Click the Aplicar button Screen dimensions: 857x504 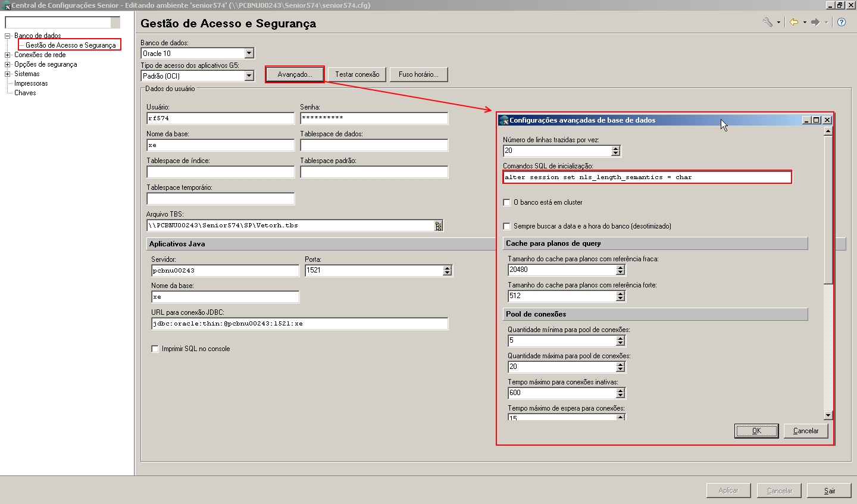tap(728, 490)
